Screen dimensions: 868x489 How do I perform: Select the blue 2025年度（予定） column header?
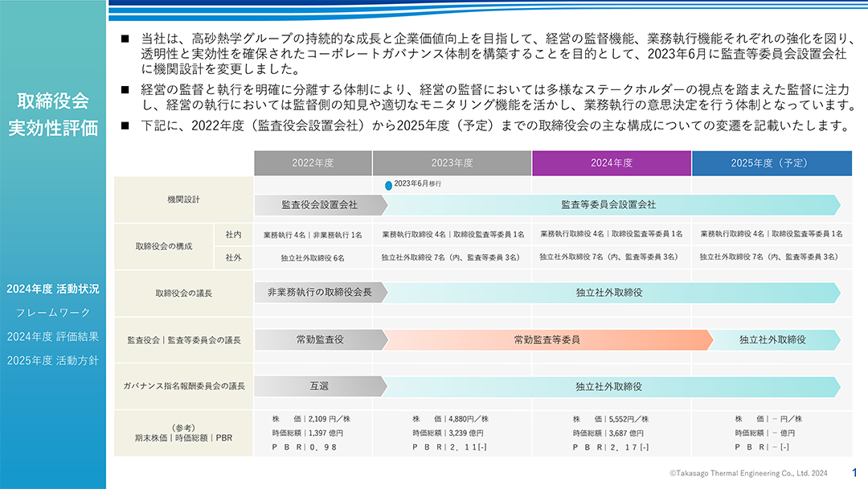[772, 162]
